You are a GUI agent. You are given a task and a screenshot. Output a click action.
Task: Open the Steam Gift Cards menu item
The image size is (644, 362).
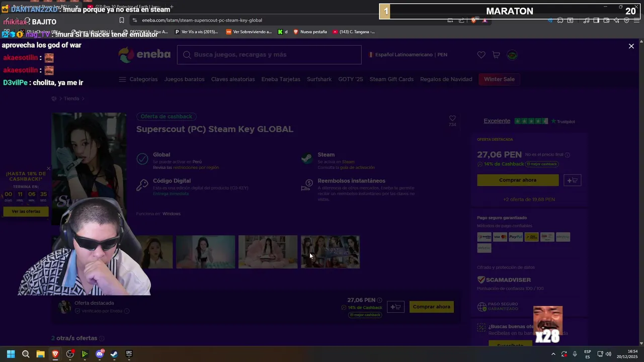coord(391,79)
